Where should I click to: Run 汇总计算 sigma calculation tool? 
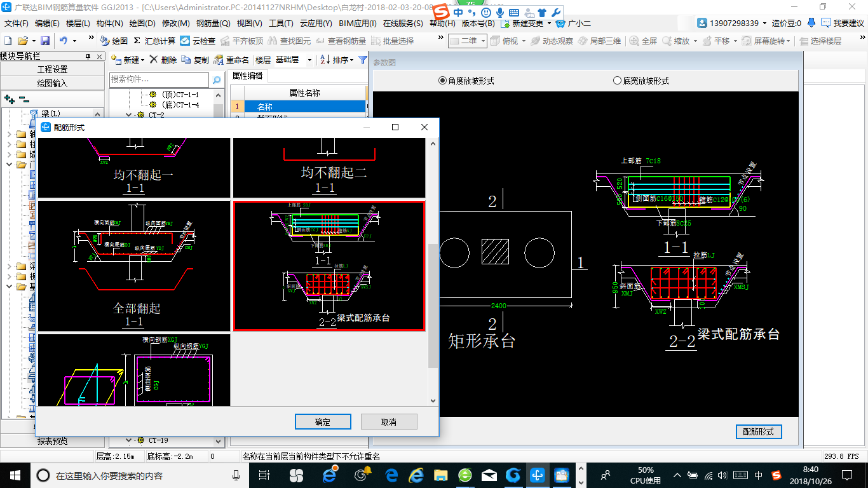pyautogui.click(x=154, y=41)
